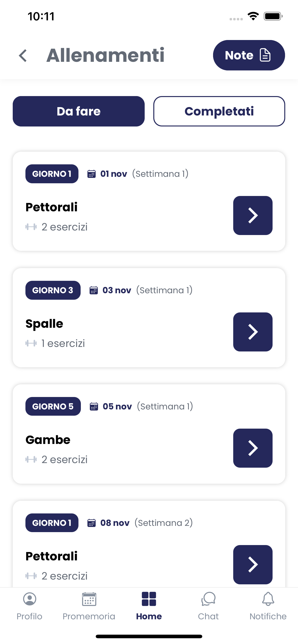Select the Spalle workout title
Image resolution: width=298 pixels, height=644 pixels.
click(44, 324)
